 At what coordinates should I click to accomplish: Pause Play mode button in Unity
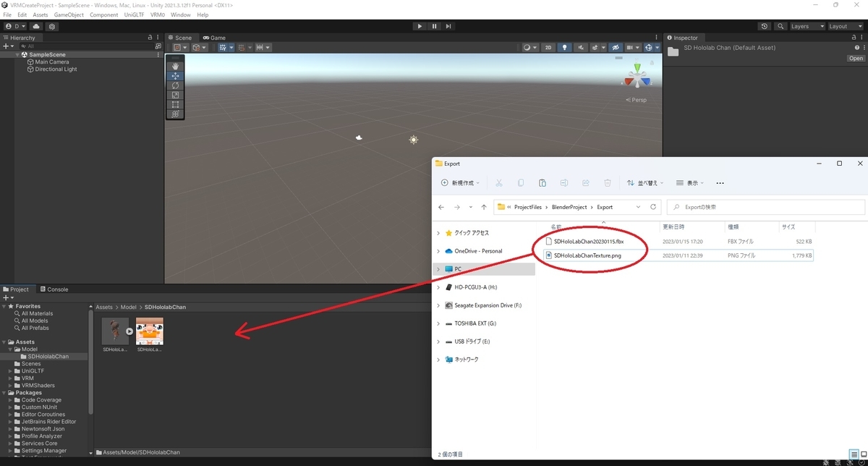pos(434,26)
